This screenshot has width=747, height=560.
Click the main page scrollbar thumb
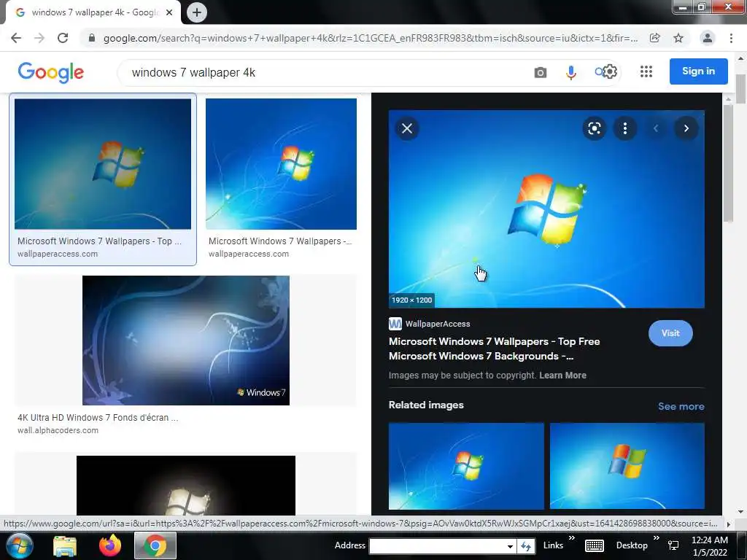point(740,88)
